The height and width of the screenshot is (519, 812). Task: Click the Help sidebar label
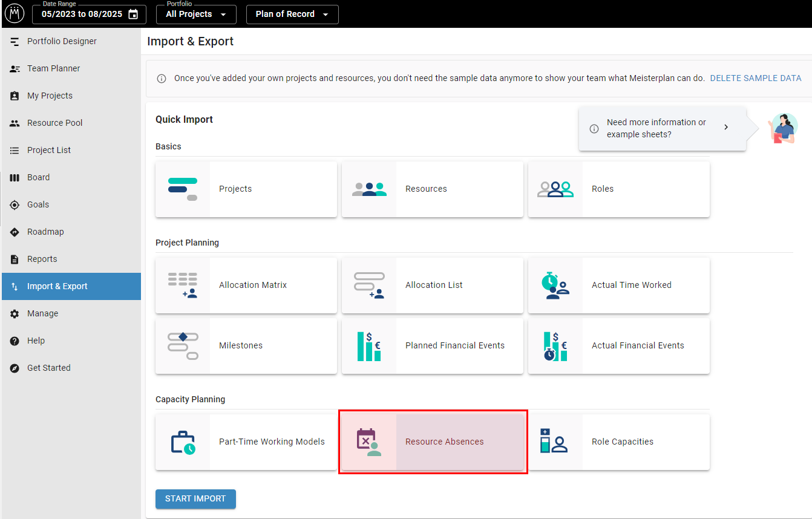(36, 341)
